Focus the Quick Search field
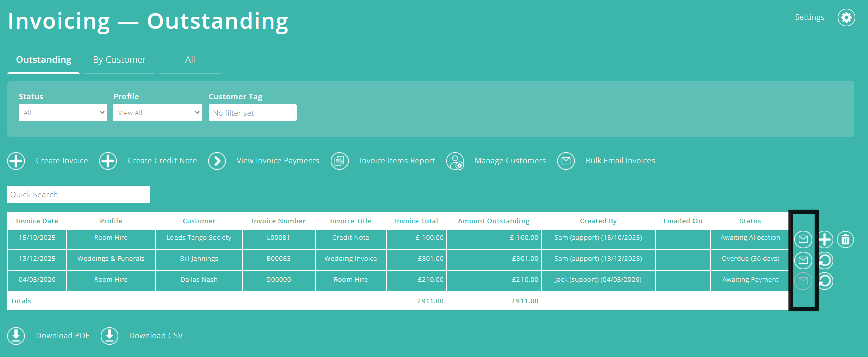 (79, 195)
